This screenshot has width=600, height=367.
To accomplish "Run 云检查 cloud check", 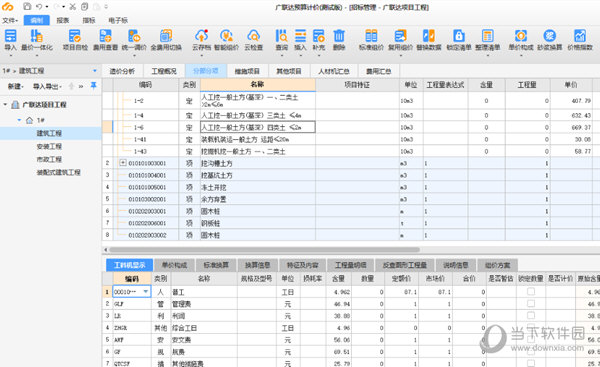I will pos(253,40).
